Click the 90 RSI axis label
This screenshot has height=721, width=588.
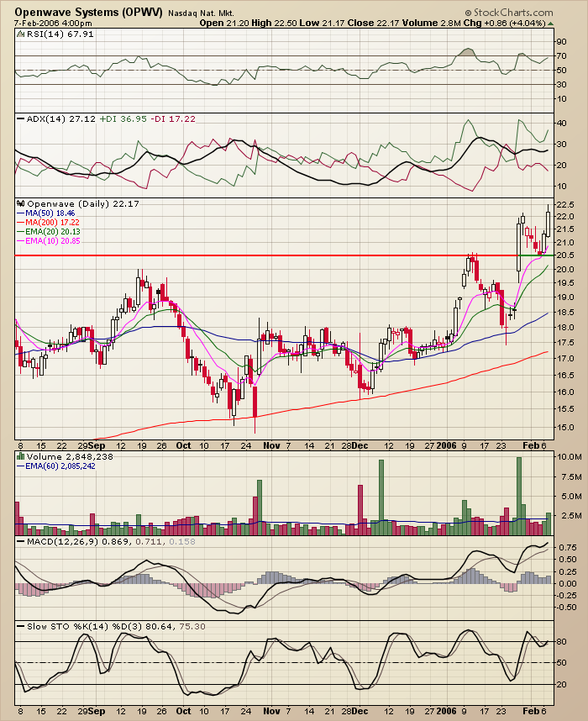pyautogui.click(x=561, y=42)
